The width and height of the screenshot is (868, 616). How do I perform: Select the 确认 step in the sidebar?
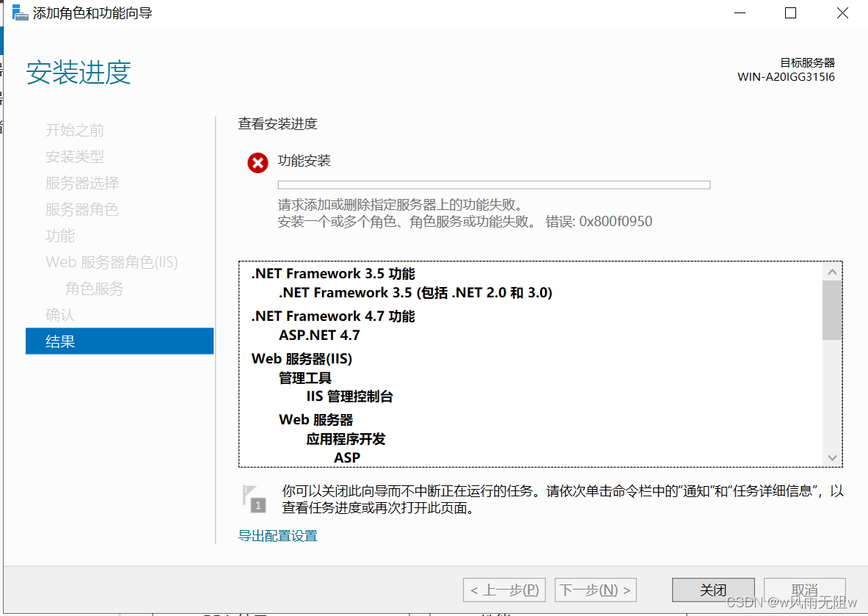tap(60, 314)
